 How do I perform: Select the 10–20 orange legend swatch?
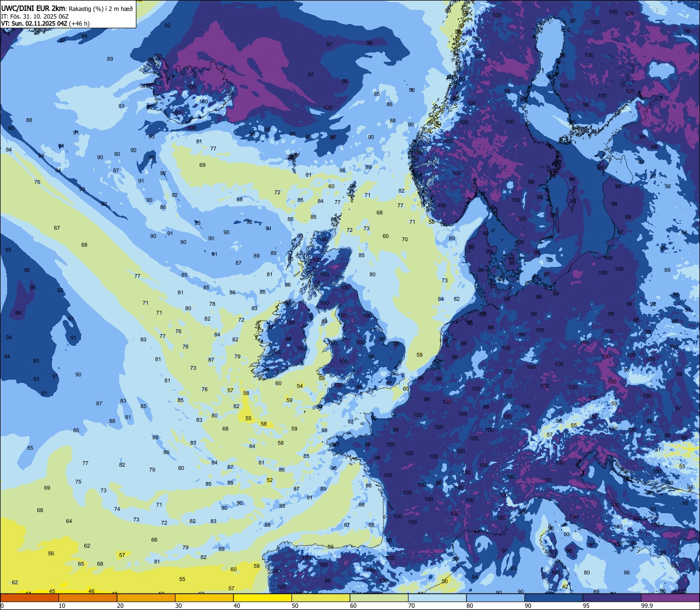coord(87,597)
